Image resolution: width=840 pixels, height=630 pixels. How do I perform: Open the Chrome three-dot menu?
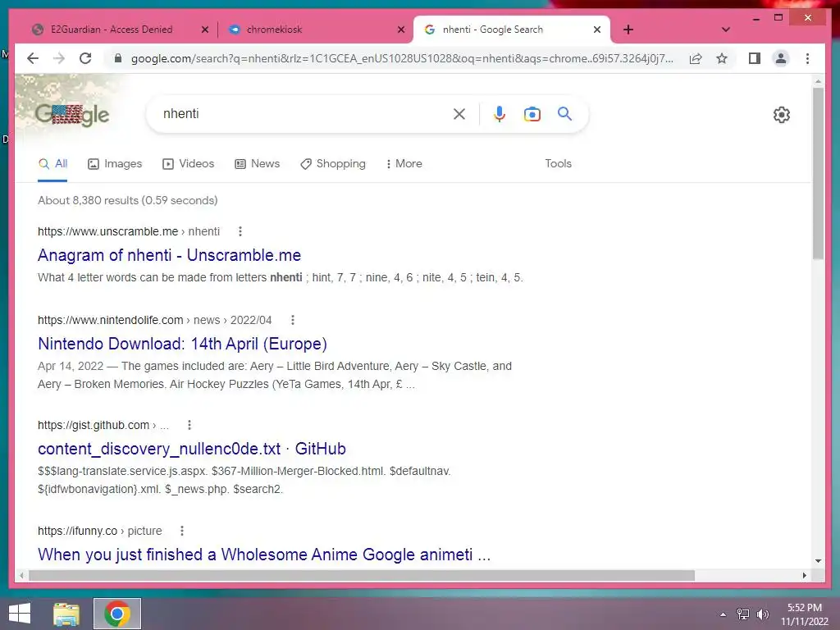pos(807,58)
